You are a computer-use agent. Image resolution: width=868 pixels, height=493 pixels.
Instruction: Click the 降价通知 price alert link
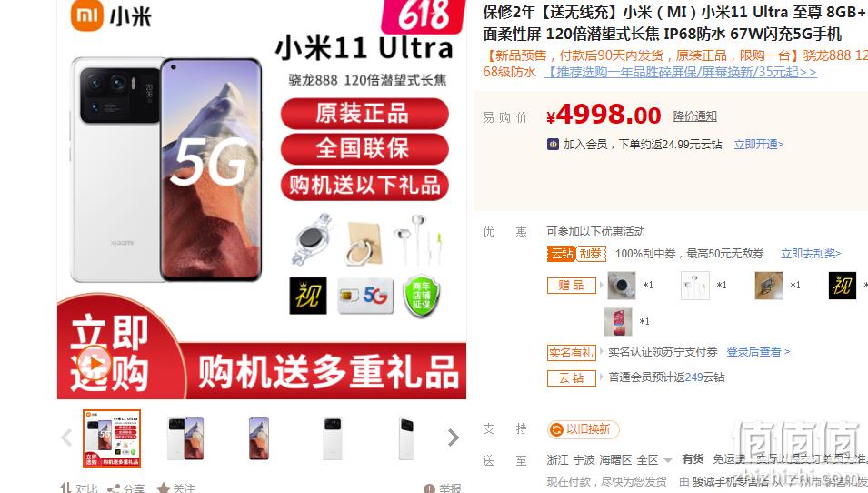pyautogui.click(x=694, y=116)
